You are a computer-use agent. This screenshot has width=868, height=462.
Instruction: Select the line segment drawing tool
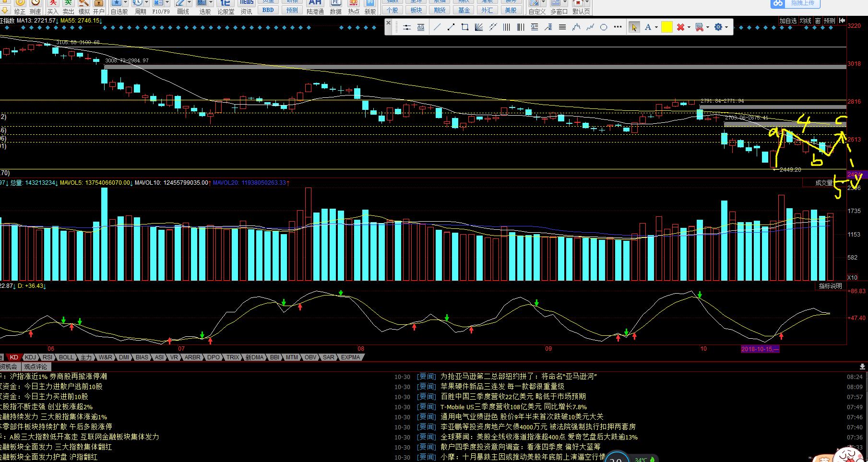451,27
